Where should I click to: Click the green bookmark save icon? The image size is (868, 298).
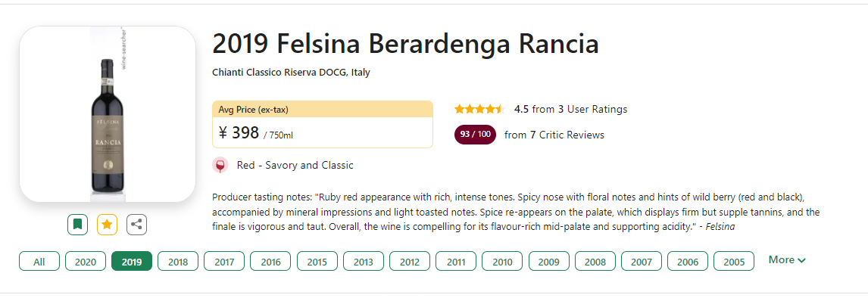[77, 225]
